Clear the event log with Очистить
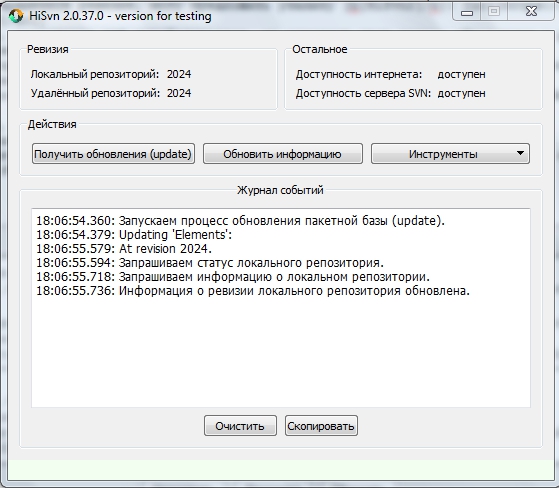The width and height of the screenshot is (559, 488). pos(240,426)
